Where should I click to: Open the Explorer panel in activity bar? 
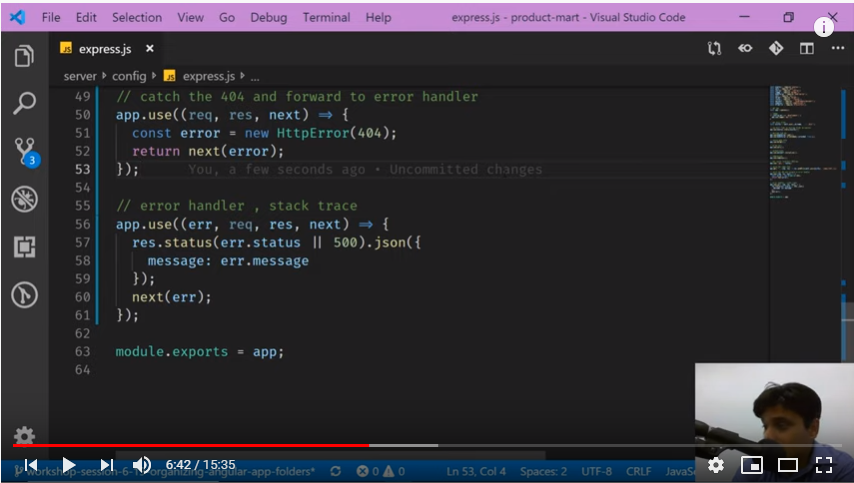click(x=24, y=56)
